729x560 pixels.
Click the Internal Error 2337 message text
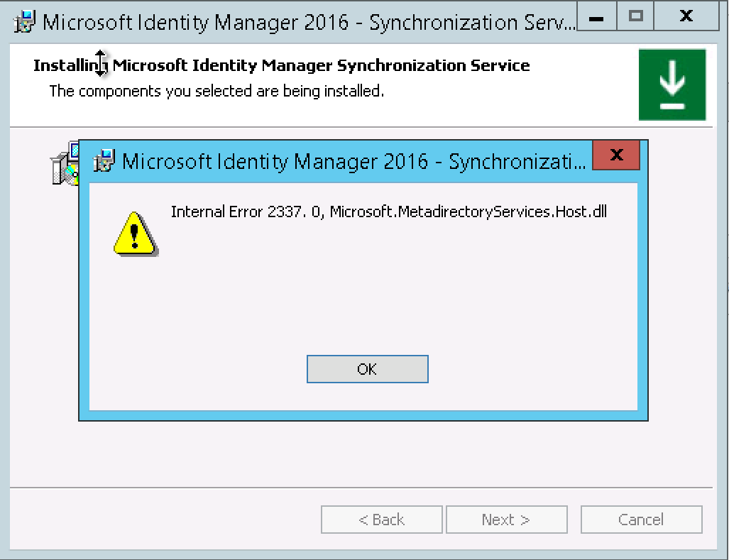coord(389,212)
